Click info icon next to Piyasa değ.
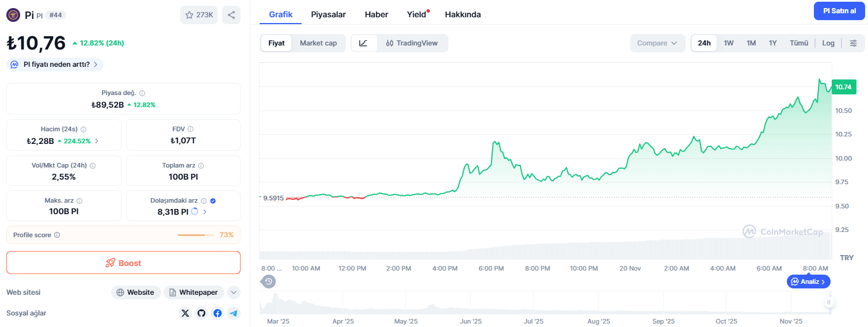Image resolution: width=868 pixels, height=327 pixels. pyautogui.click(x=142, y=93)
